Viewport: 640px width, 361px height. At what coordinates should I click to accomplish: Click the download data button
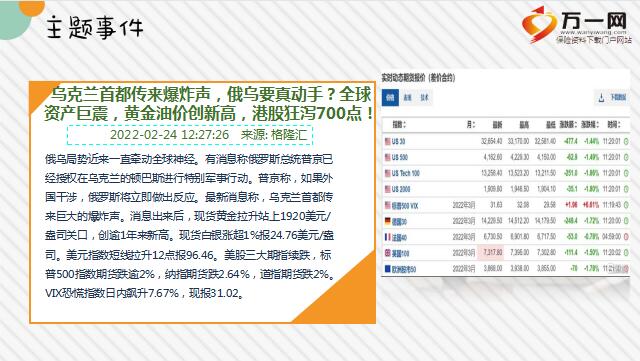[612, 98]
